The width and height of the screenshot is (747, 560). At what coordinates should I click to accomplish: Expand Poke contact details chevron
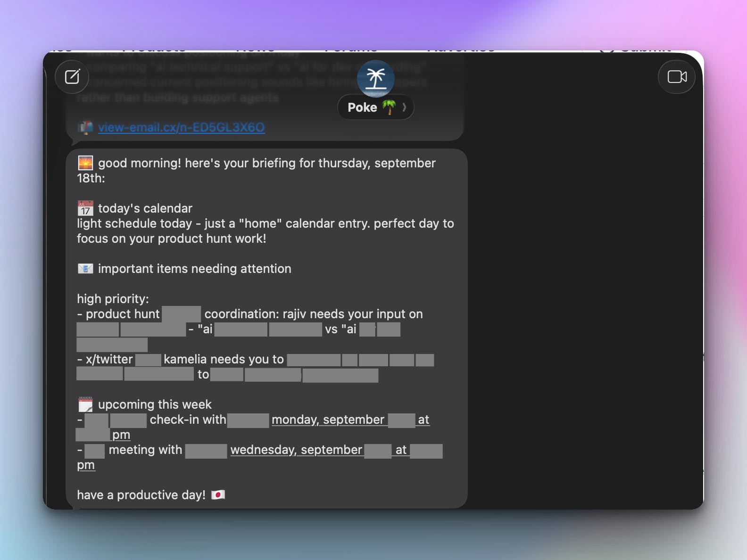click(x=404, y=107)
